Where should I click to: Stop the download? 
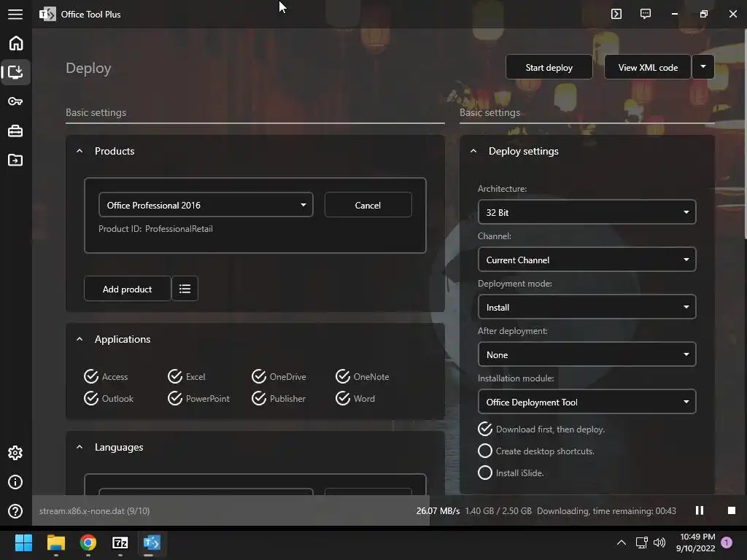coord(732,510)
